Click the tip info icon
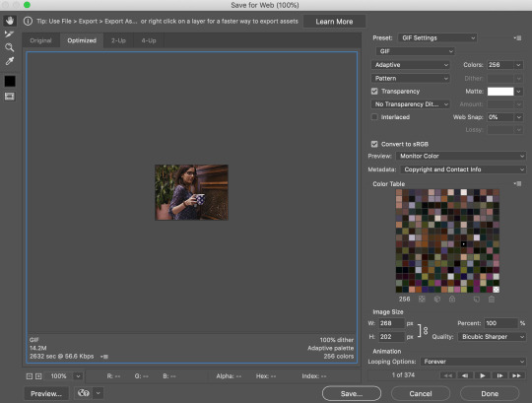This screenshot has width=532, height=403. tap(28, 21)
